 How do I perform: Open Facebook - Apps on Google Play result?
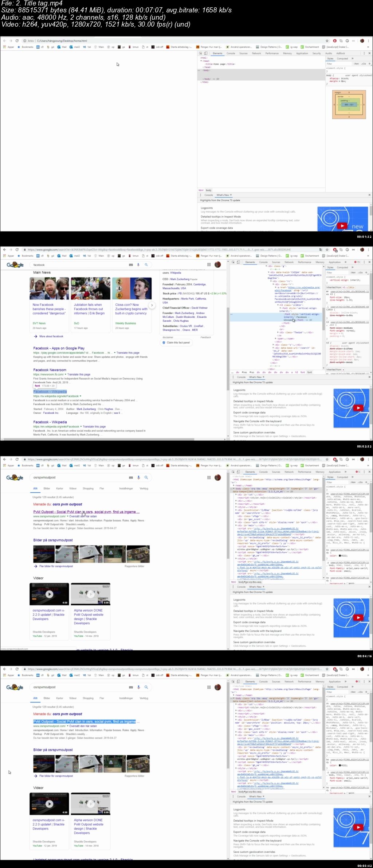coord(59,348)
